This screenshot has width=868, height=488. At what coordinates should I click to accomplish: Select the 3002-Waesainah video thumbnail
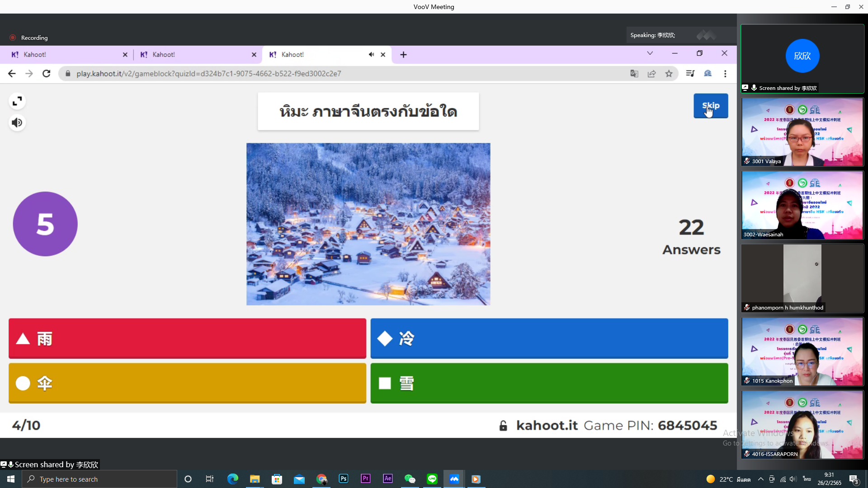pos(802,205)
